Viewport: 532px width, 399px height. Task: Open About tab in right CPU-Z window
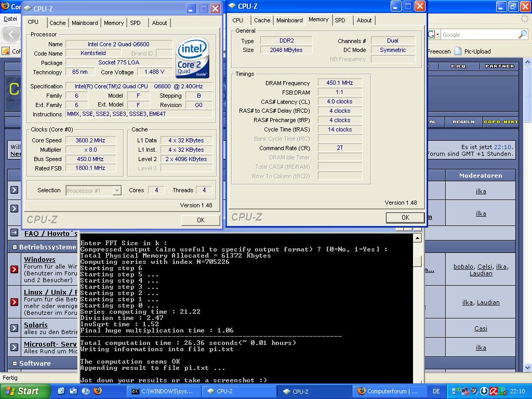tap(364, 20)
